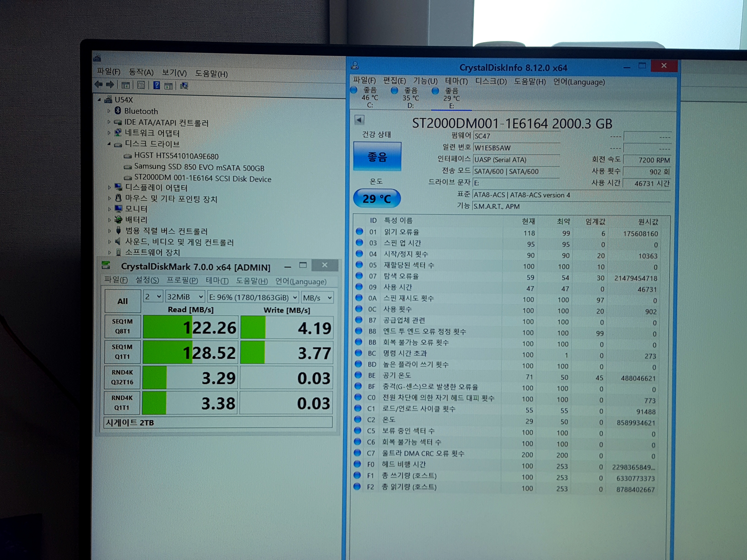The width and height of the screenshot is (747, 560).
Task: Open the 기능(U) menu in CrystalDiskInfo
Action: pyautogui.click(x=425, y=81)
